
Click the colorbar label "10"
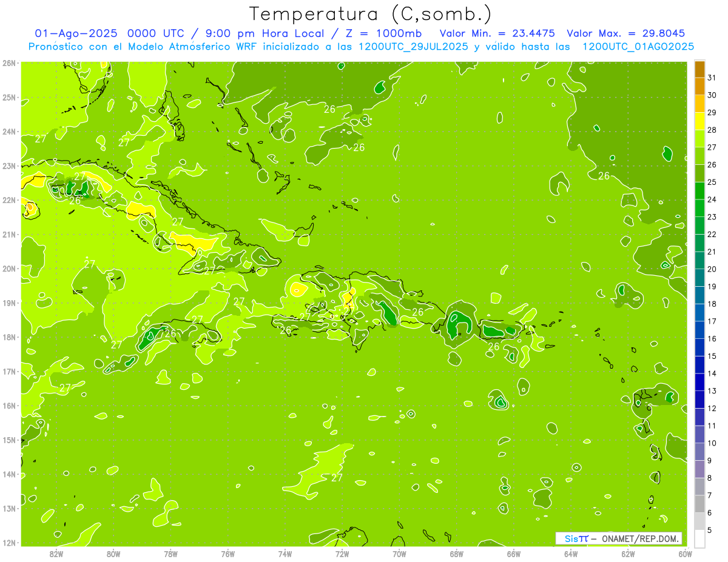(712, 443)
